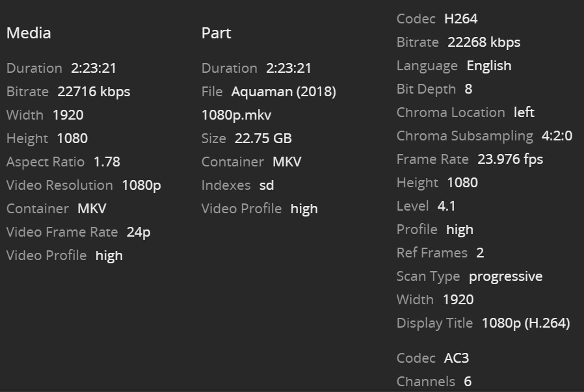The height and width of the screenshot is (392, 584).
Task: Click the Chroma Subsampling 4:2:0 value
Action: point(557,136)
